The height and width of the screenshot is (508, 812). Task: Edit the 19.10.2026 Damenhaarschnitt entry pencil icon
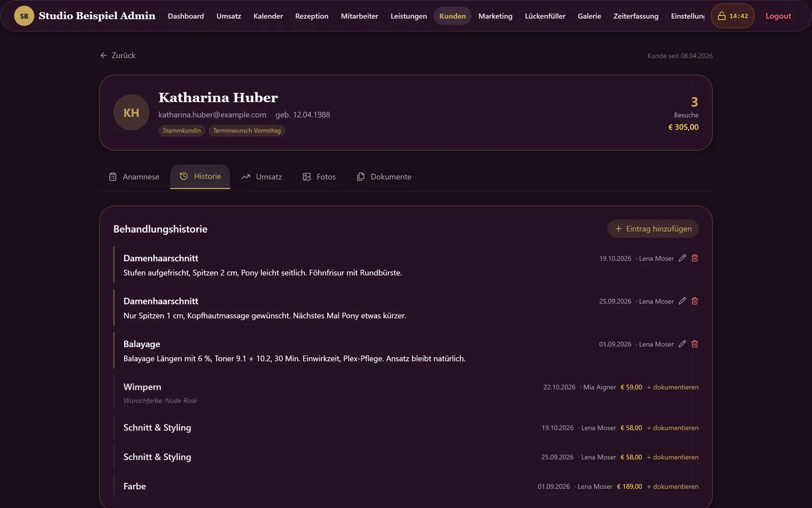pyautogui.click(x=682, y=258)
